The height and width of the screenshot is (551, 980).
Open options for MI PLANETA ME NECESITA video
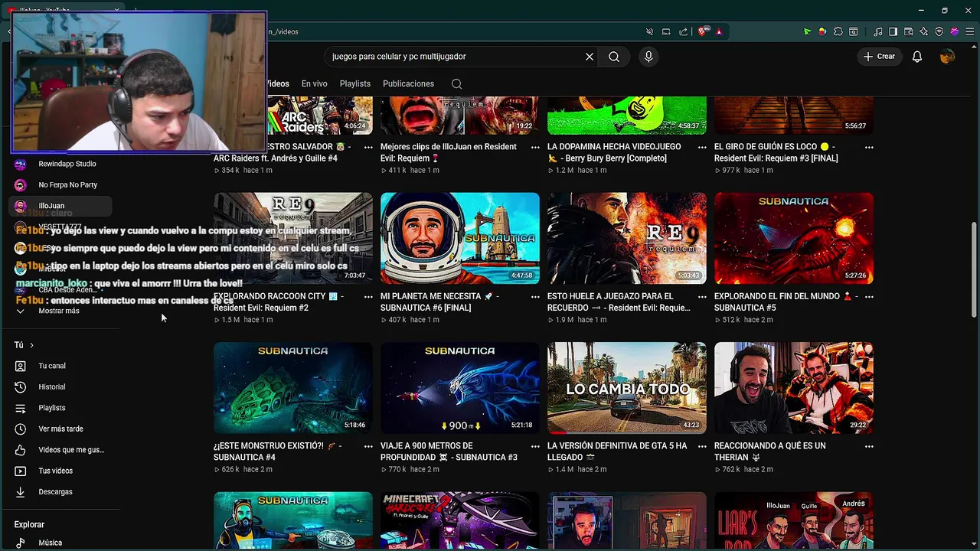[x=535, y=296]
